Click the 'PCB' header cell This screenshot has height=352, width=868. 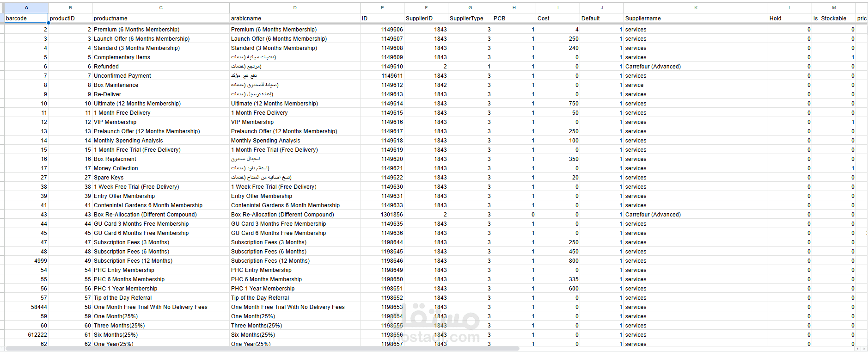514,19
